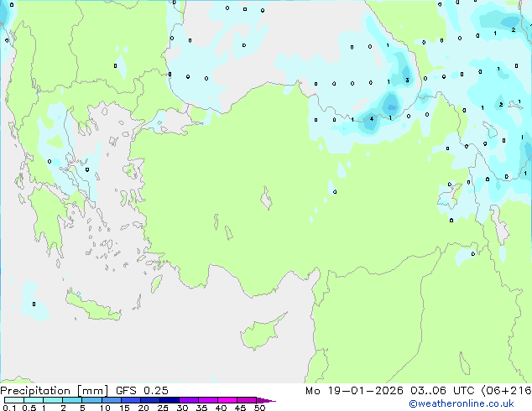532x411 pixels.
Task: Click the 0.5–1 mm legend color swatch
Action: [x=34, y=400]
